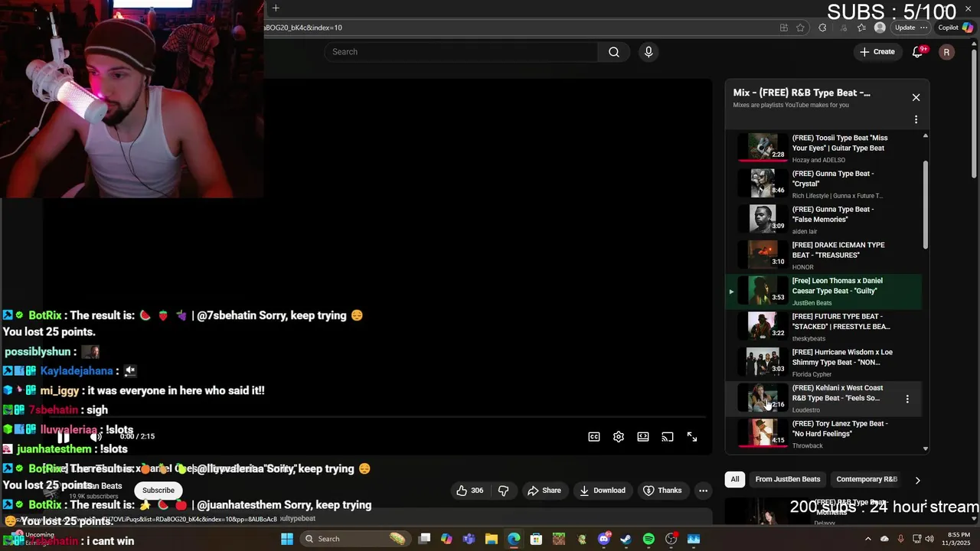Viewport: 980px width, 551px height.
Task: Open Minecraft from the taskbar
Action: 559,539
